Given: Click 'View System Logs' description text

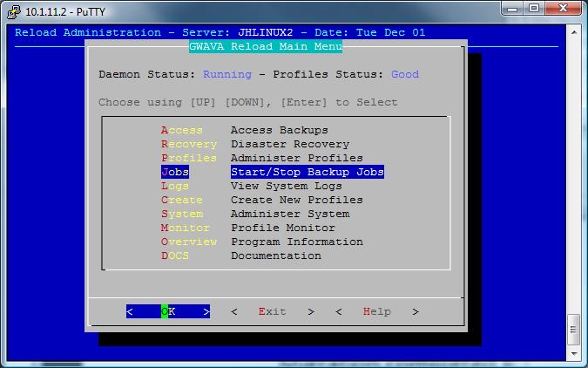Looking at the screenshot, I should pyautogui.click(x=287, y=186).
